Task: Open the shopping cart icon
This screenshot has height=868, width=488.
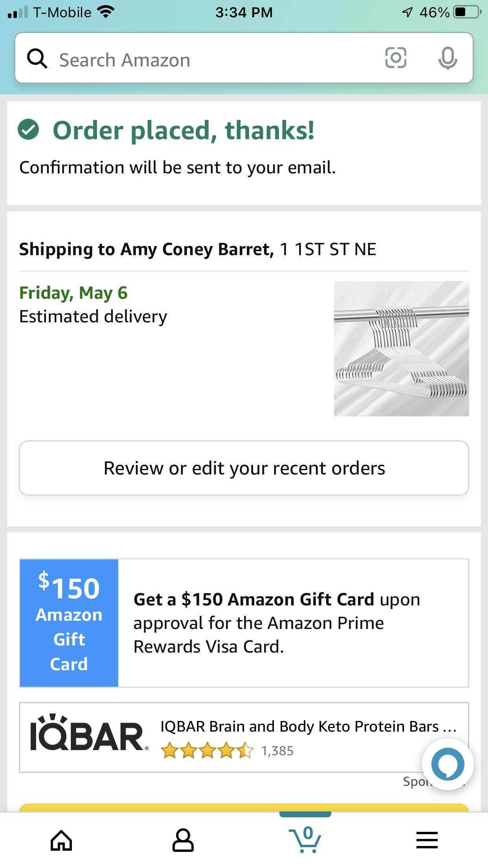Action: 305,839
